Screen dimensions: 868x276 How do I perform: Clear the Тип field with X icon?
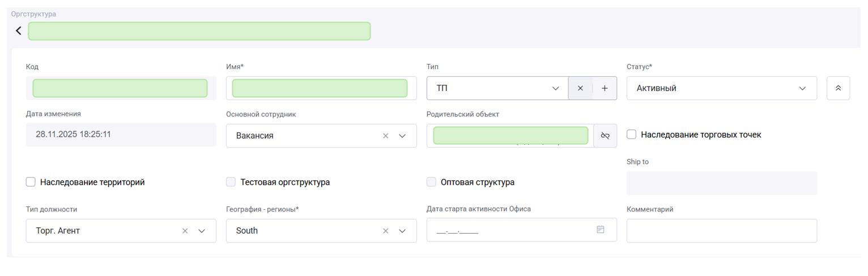(x=580, y=88)
